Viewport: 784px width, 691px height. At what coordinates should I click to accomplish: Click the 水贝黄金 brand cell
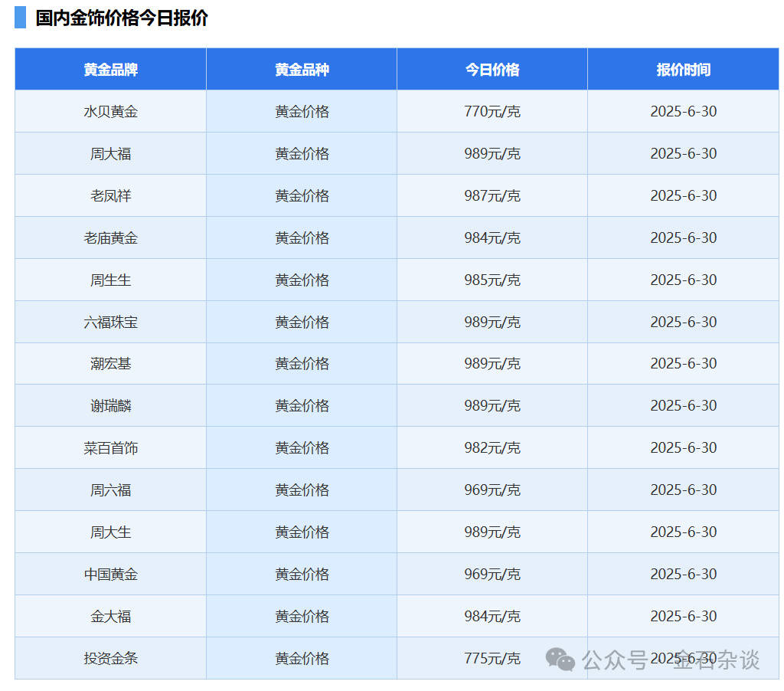(x=110, y=111)
